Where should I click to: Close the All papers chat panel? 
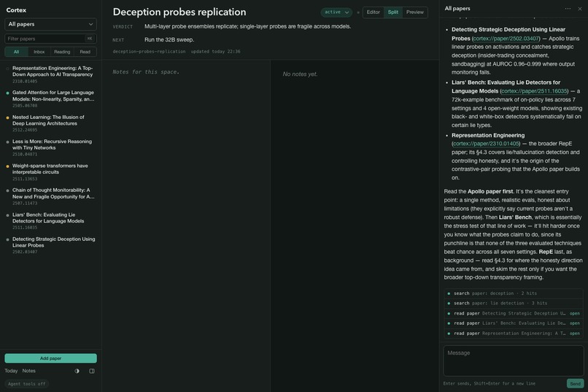pos(580,9)
